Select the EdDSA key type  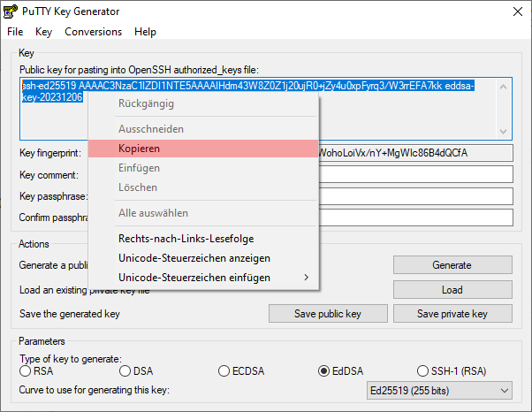tap(340, 371)
